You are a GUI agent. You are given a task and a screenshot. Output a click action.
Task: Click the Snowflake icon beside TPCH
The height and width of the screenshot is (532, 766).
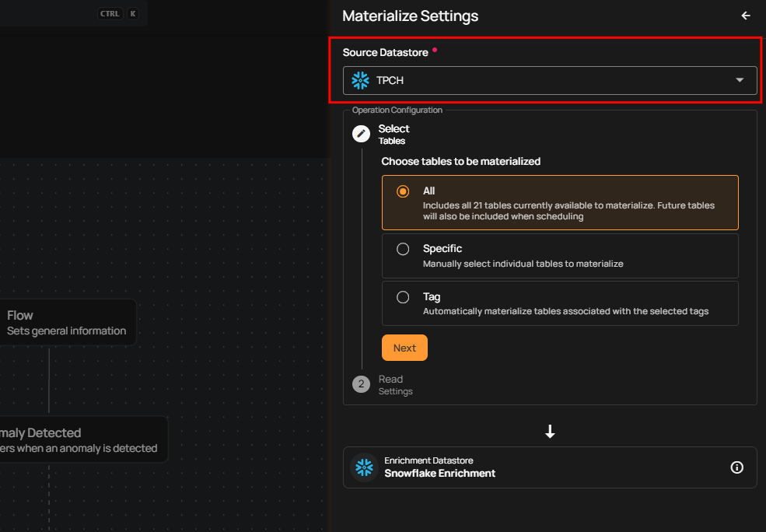360,80
